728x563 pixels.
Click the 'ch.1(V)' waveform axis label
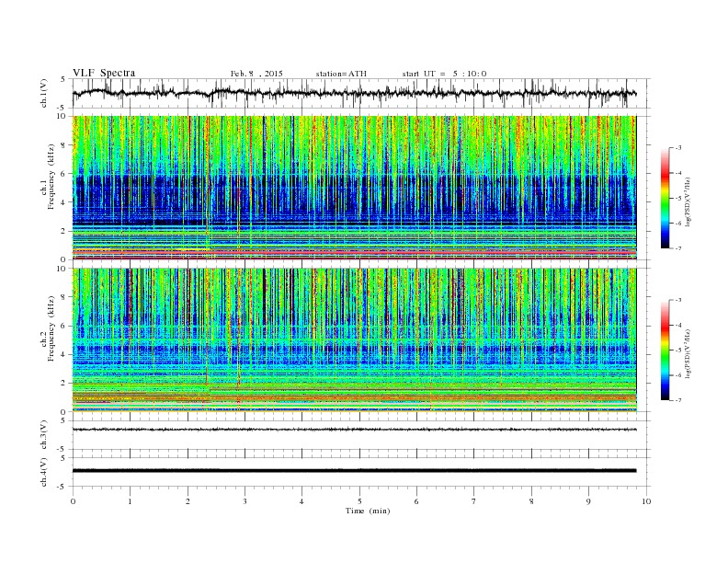pyautogui.click(x=44, y=93)
